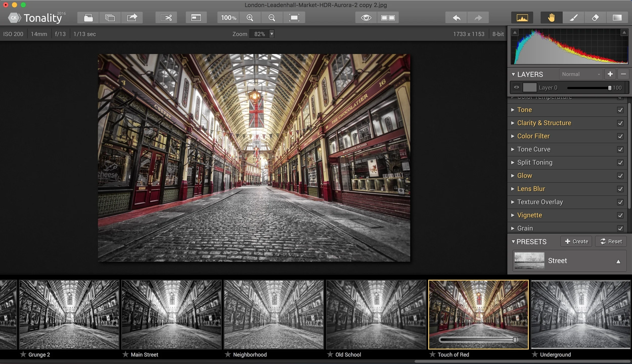Click the Create preset button

(x=576, y=241)
